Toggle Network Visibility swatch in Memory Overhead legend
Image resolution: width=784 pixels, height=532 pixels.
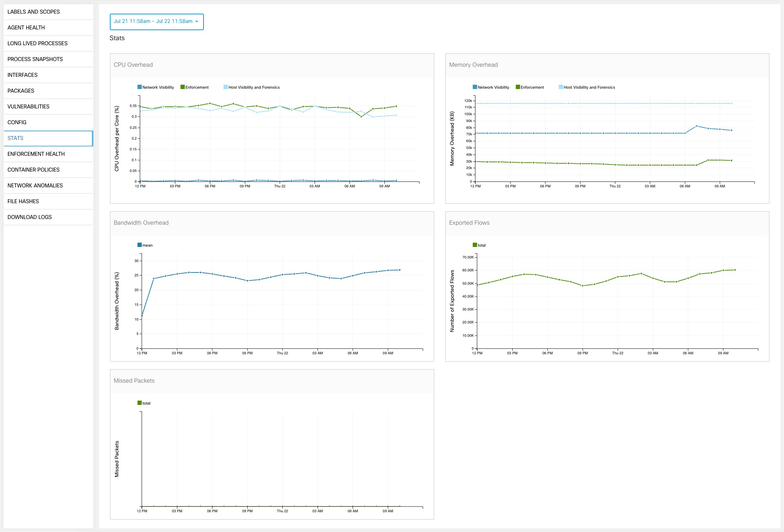(475, 87)
